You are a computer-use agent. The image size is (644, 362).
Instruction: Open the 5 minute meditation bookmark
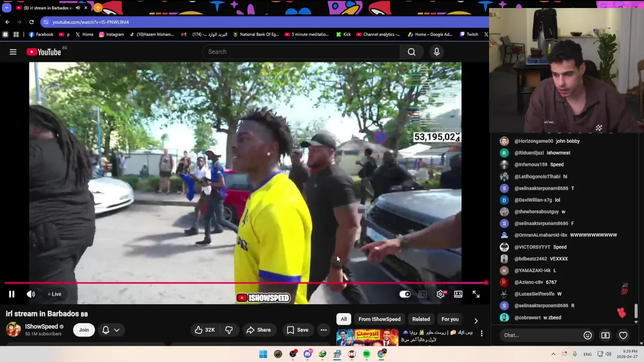pos(306,35)
